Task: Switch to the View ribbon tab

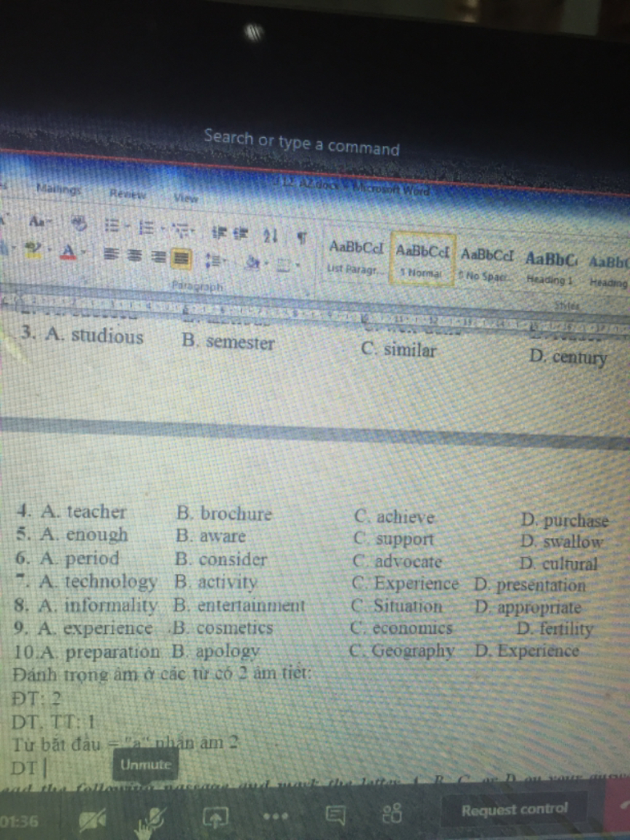Action: [185, 198]
